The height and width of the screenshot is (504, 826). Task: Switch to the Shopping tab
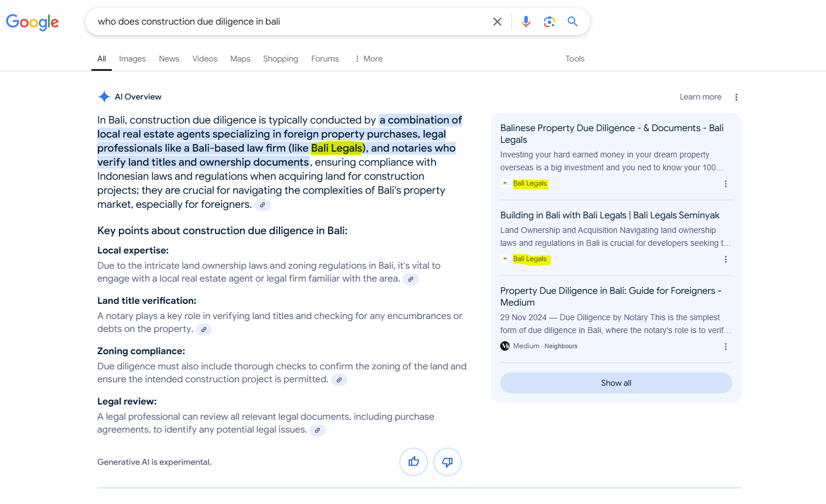click(x=281, y=59)
